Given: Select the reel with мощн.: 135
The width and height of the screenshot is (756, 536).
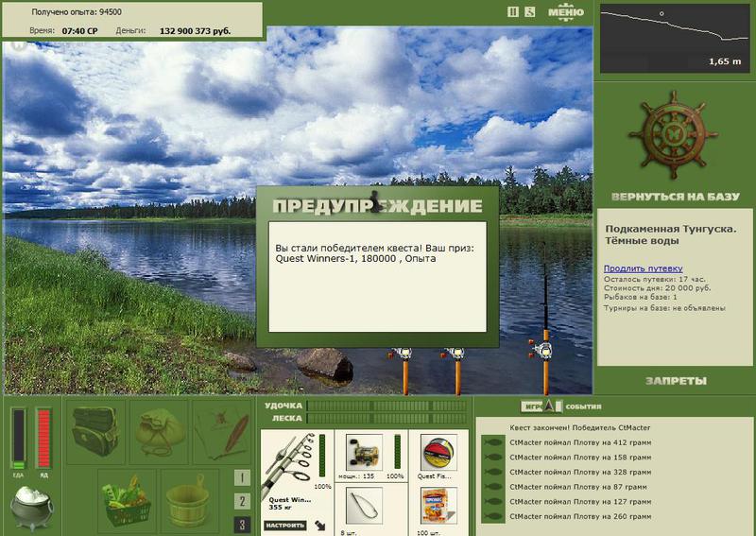Looking at the screenshot, I should (x=364, y=452).
